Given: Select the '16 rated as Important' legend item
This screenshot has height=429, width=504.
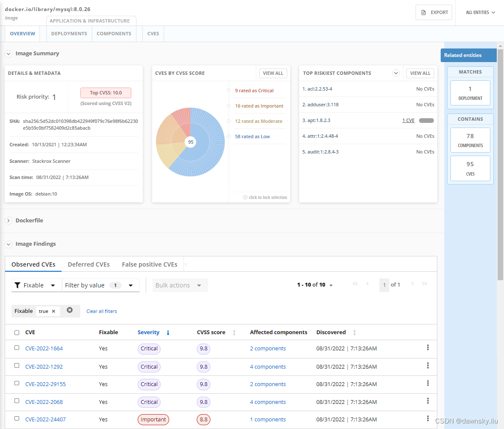Looking at the screenshot, I should pos(259,106).
